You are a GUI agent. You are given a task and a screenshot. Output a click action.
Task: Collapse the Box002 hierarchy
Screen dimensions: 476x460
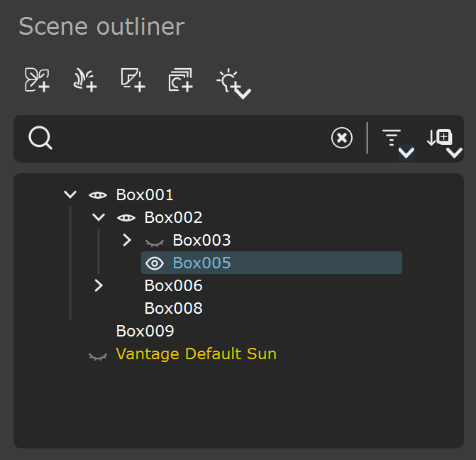(x=99, y=217)
